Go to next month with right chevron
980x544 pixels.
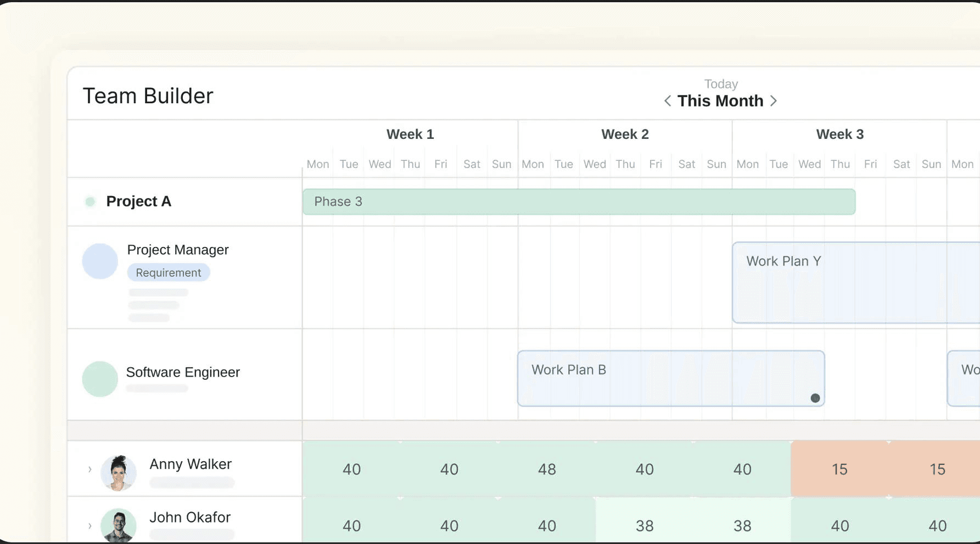[x=774, y=101]
